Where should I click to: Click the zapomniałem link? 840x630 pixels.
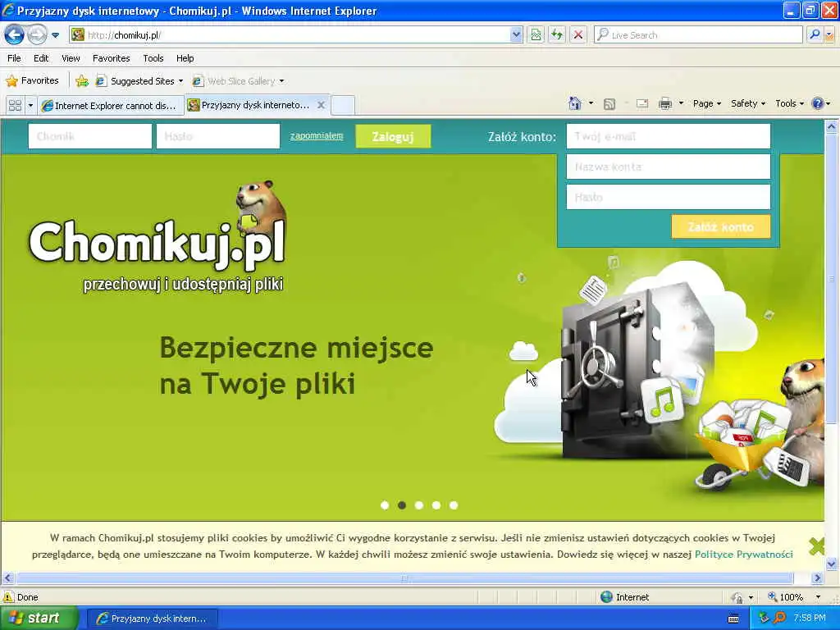coord(317,135)
